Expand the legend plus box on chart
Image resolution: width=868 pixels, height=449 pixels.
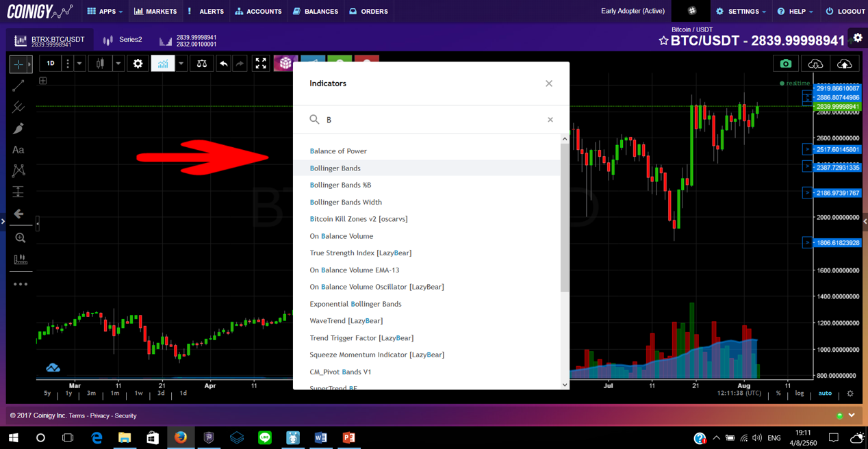point(43,81)
